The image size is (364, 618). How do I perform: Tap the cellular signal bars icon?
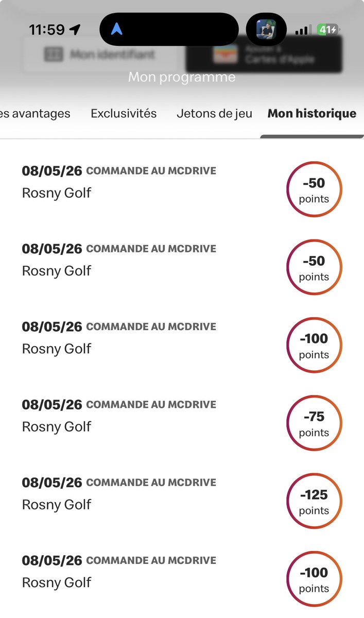(303, 30)
